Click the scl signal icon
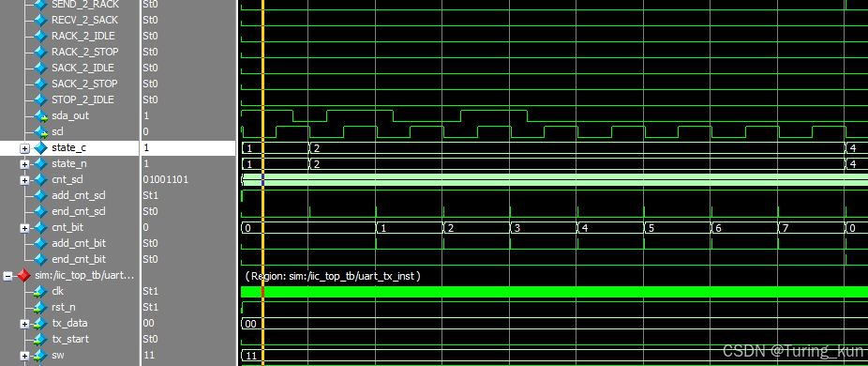This screenshot has height=366, width=868. tap(40, 132)
